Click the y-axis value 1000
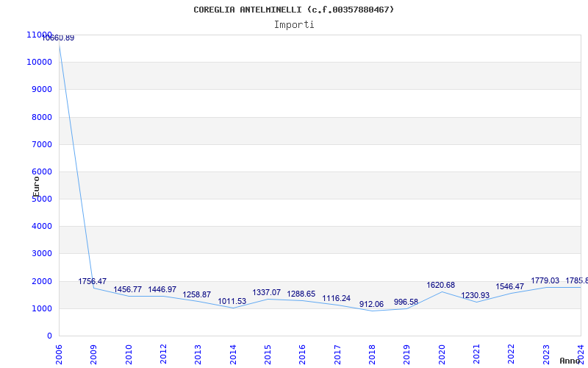The width and height of the screenshot is (588, 368). pos(41,308)
